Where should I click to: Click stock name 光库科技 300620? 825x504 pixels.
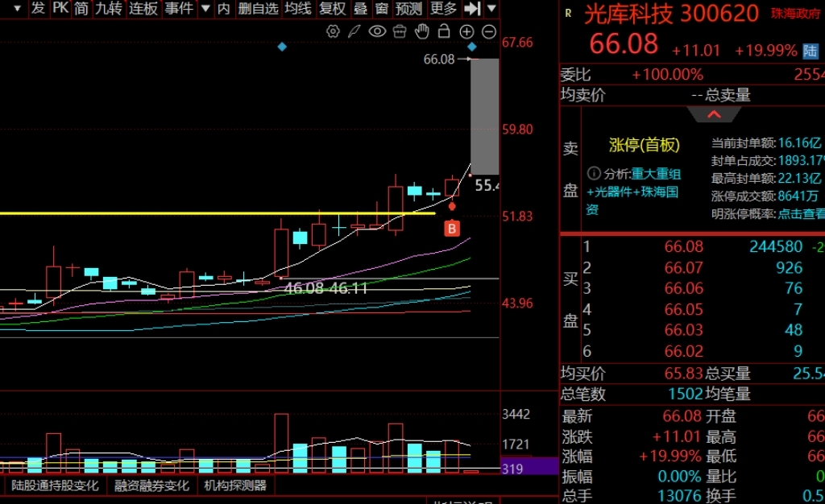(x=671, y=14)
